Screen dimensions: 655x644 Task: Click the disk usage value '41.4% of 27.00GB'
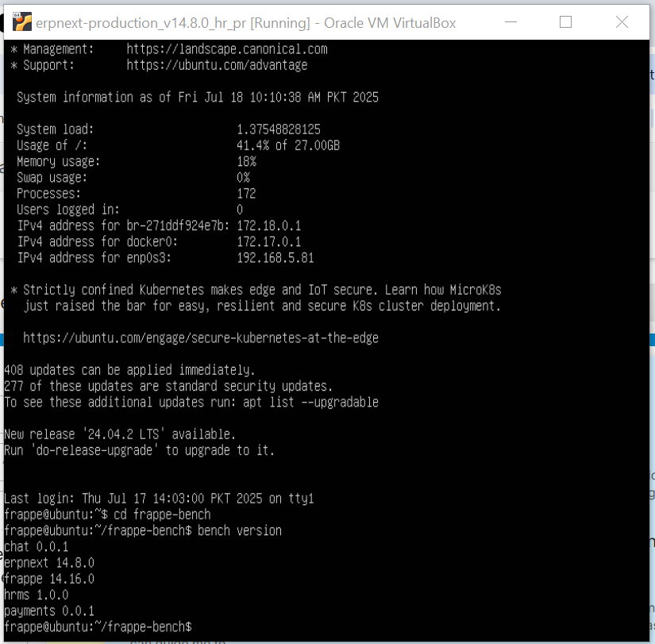tap(288, 145)
